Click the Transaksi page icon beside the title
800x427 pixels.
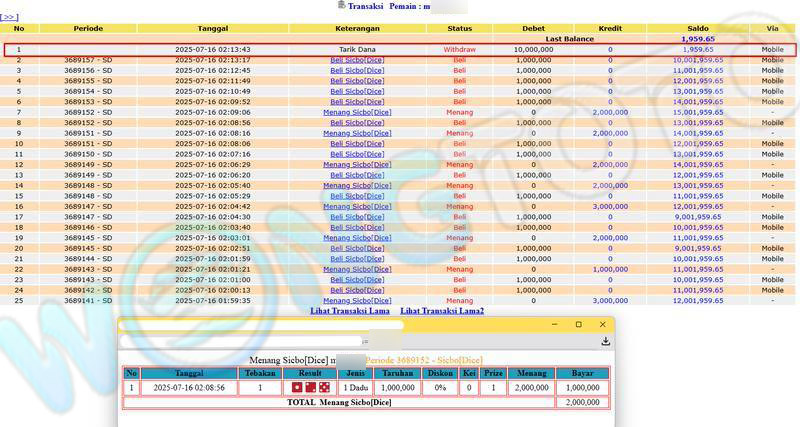[x=342, y=5]
